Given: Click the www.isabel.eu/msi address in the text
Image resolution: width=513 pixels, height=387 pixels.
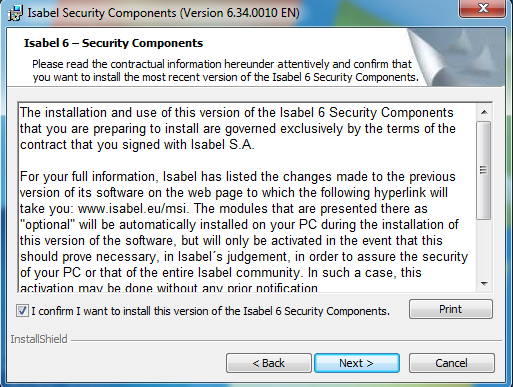Looking at the screenshot, I should (x=133, y=209).
